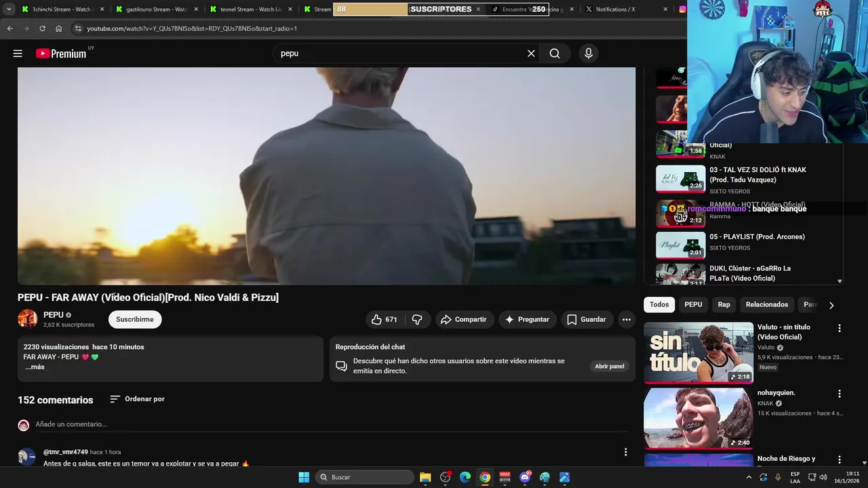The width and height of the screenshot is (868, 488).
Task: Go to YouTube Premium home logo
Action: 61,54
